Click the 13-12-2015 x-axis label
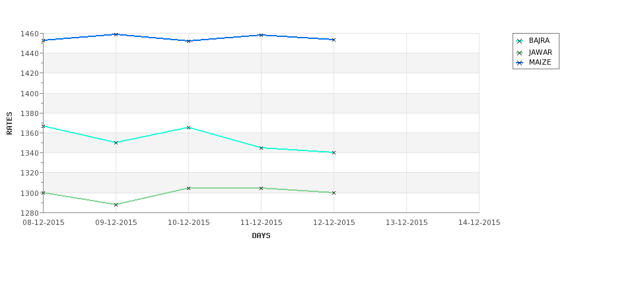Viewport: 644px width, 283px height. 407,223
